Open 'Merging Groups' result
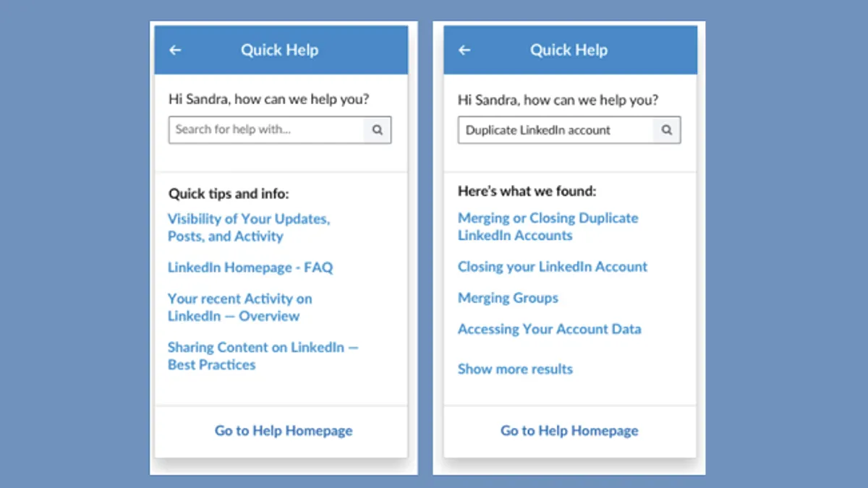 click(x=508, y=298)
